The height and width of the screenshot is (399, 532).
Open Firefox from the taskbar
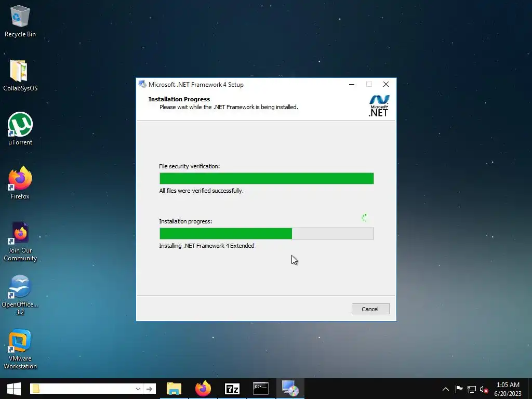(x=203, y=389)
